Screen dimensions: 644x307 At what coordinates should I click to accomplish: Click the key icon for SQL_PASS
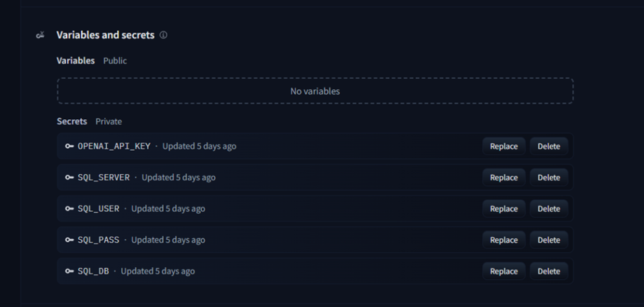click(69, 240)
